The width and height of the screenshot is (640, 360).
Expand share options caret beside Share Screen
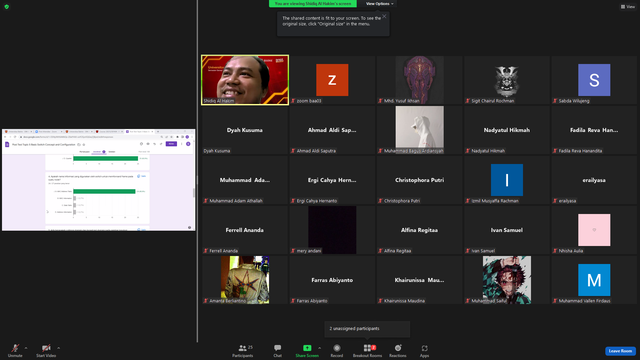pyautogui.click(x=319, y=348)
